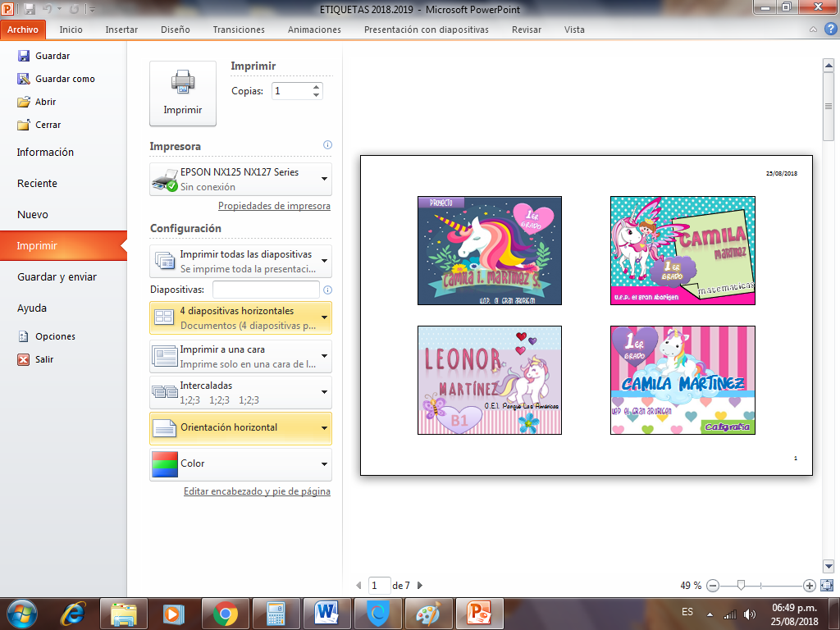This screenshot has height=630, width=840.
Task: Decrease copies with the down stepper
Action: [x=317, y=95]
